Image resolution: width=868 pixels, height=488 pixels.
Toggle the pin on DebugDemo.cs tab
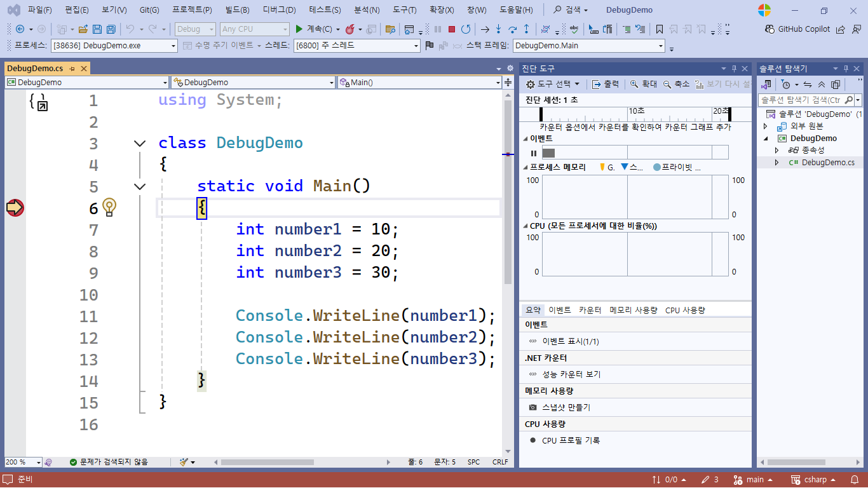click(x=72, y=69)
